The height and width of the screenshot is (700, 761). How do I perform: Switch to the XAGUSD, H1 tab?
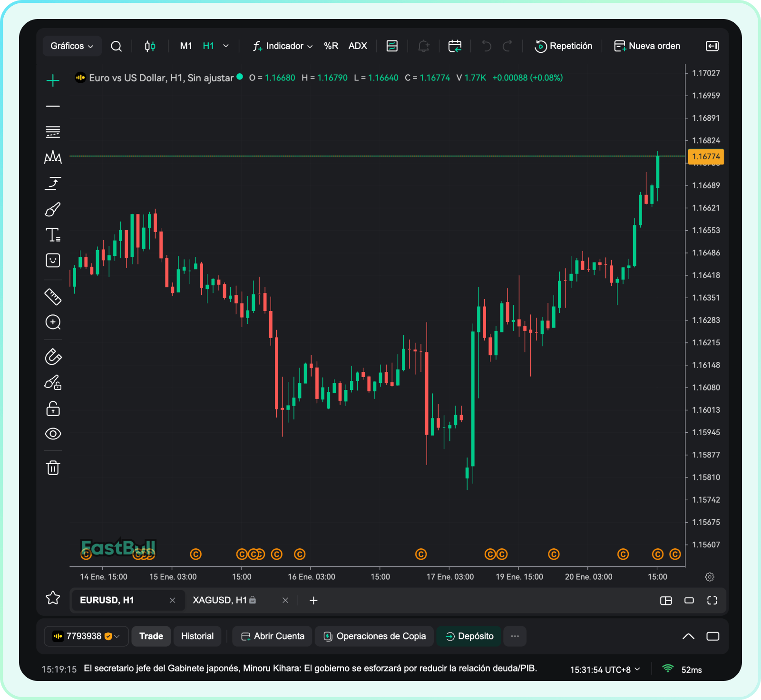[x=220, y=600]
